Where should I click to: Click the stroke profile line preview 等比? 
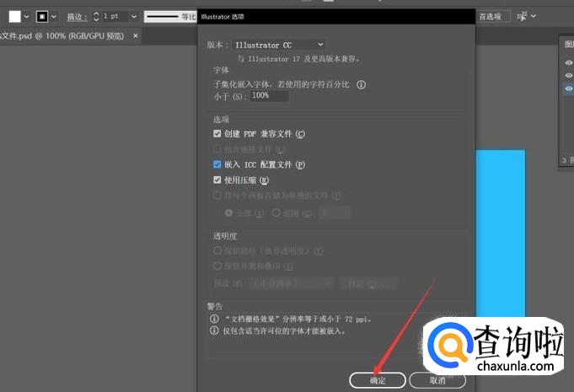[170, 17]
